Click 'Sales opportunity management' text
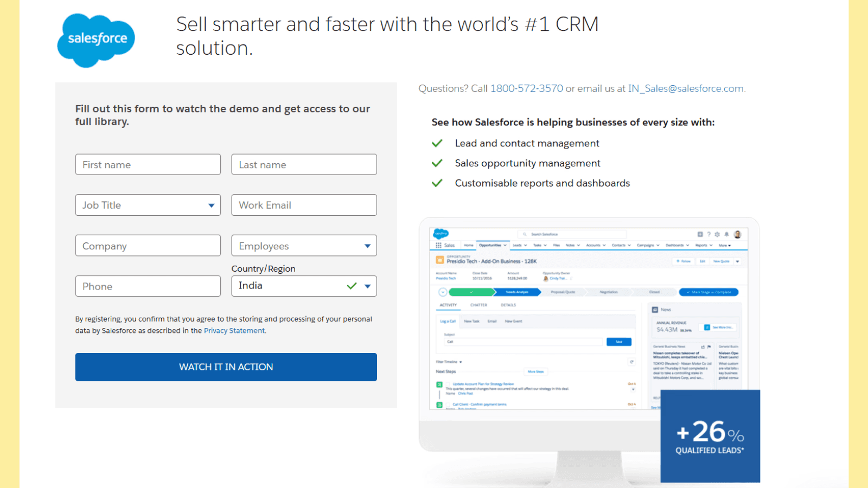 [x=528, y=163]
